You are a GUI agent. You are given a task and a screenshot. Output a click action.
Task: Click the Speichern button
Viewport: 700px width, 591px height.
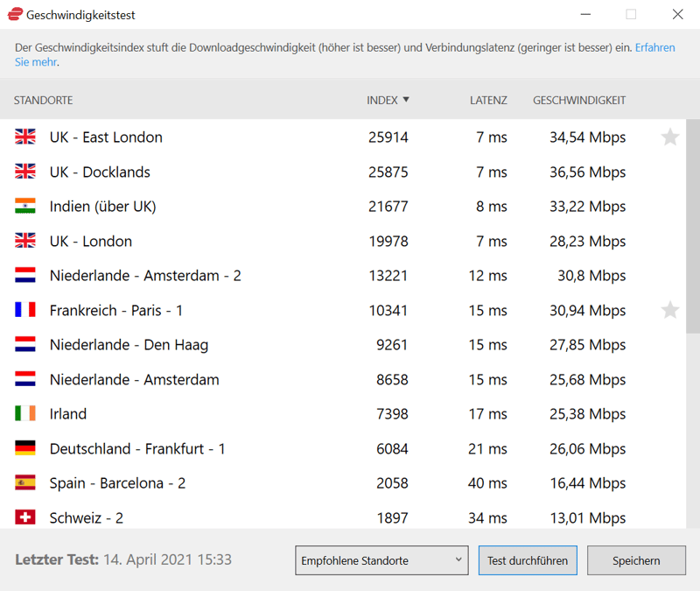[636, 560]
